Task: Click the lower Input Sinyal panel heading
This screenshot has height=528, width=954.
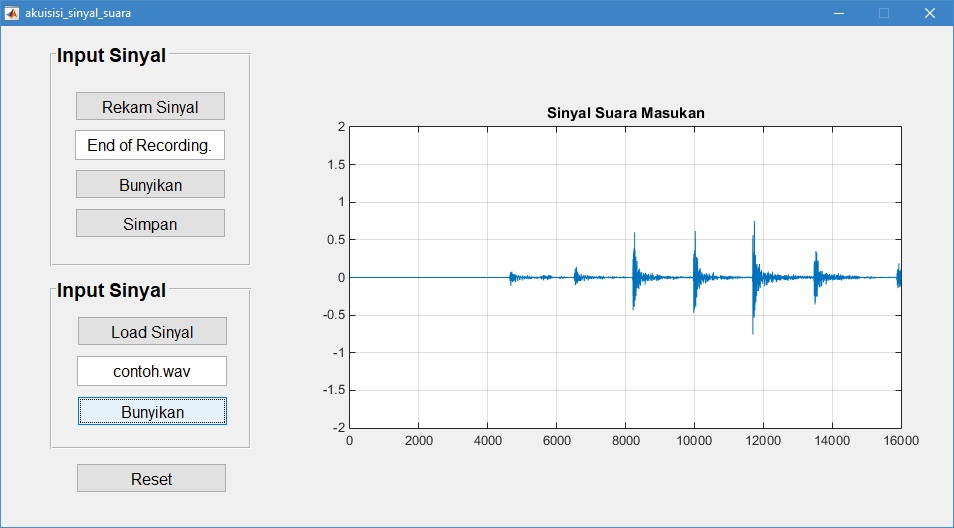Action: coord(111,291)
